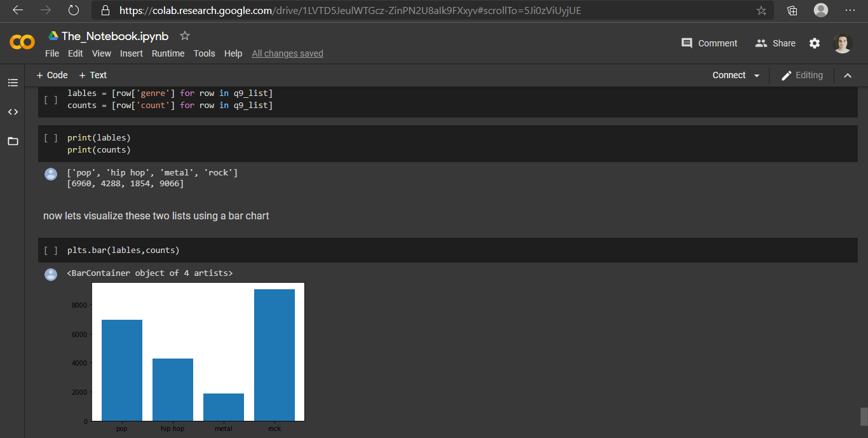This screenshot has width=868, height=438.
Task: Open the Files browser in the sidebar
Action: coord(13,141)
